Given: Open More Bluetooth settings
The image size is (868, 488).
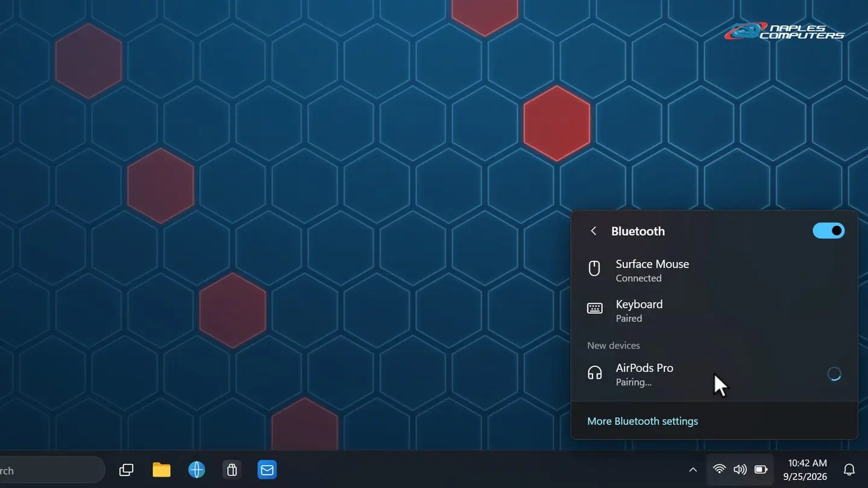Looking at the screenshot, I should pos(643,421).
